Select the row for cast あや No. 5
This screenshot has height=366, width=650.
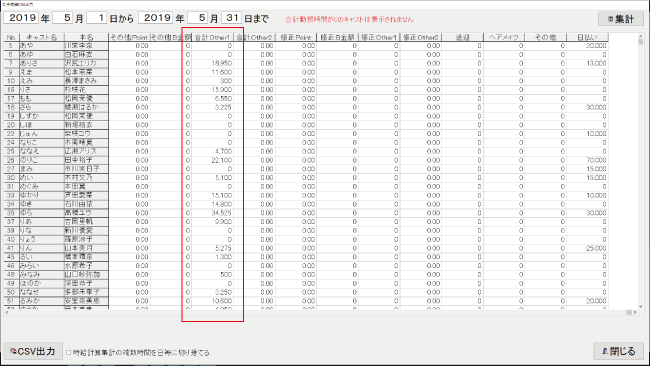[x=306, y=46]
